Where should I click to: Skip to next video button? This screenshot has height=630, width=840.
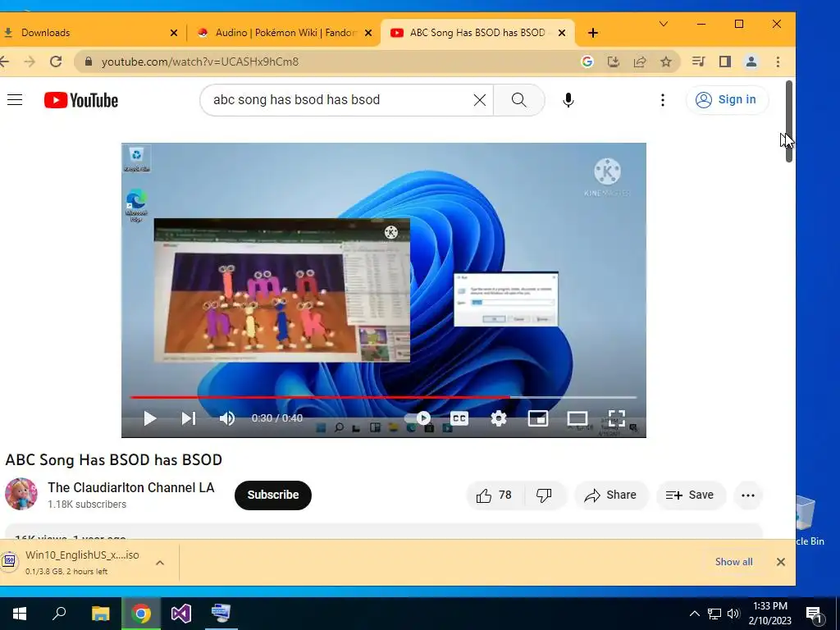pyautogui.click(x=189, y=418)
